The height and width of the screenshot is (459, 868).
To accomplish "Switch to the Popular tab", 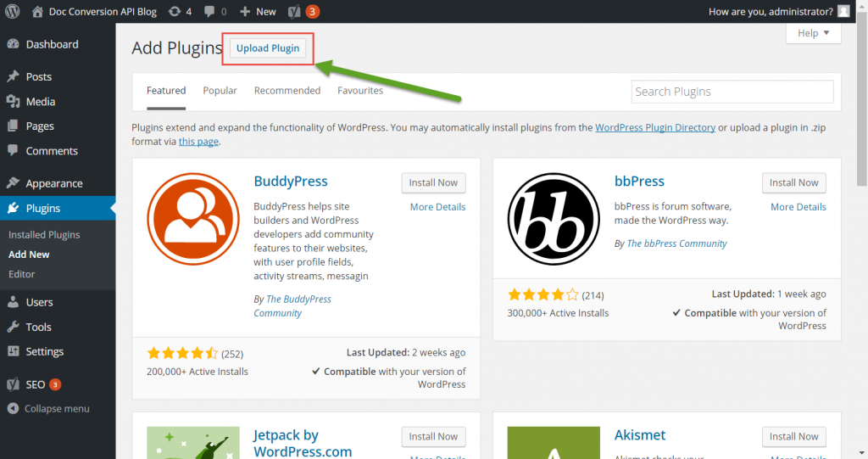I will (220, 91).
